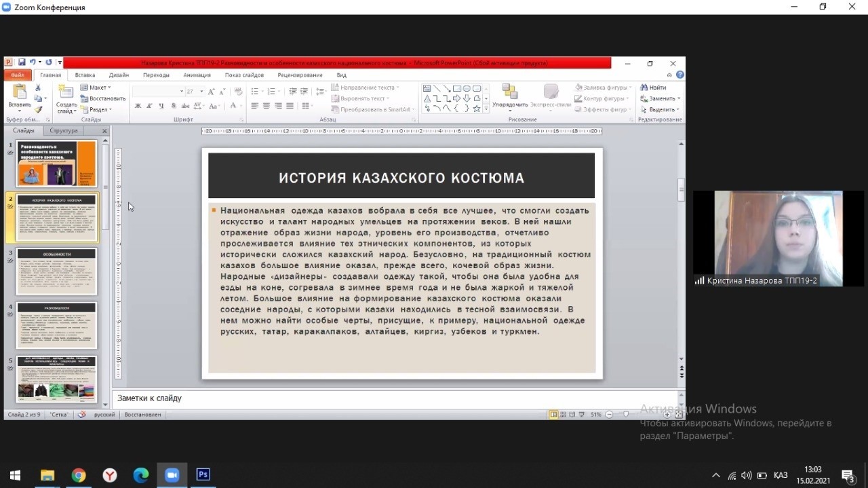Toggle italic (К) formatting
868x488 pixels.
point(149,106)
